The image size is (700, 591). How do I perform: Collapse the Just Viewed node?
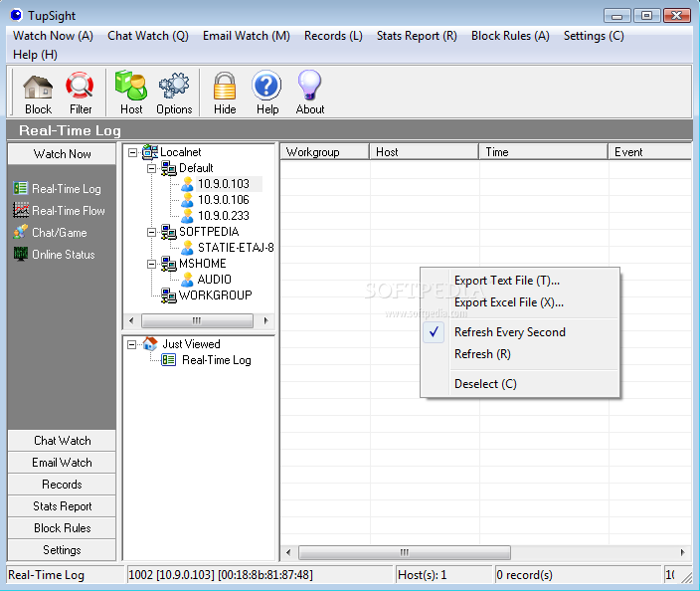(131, 344)
